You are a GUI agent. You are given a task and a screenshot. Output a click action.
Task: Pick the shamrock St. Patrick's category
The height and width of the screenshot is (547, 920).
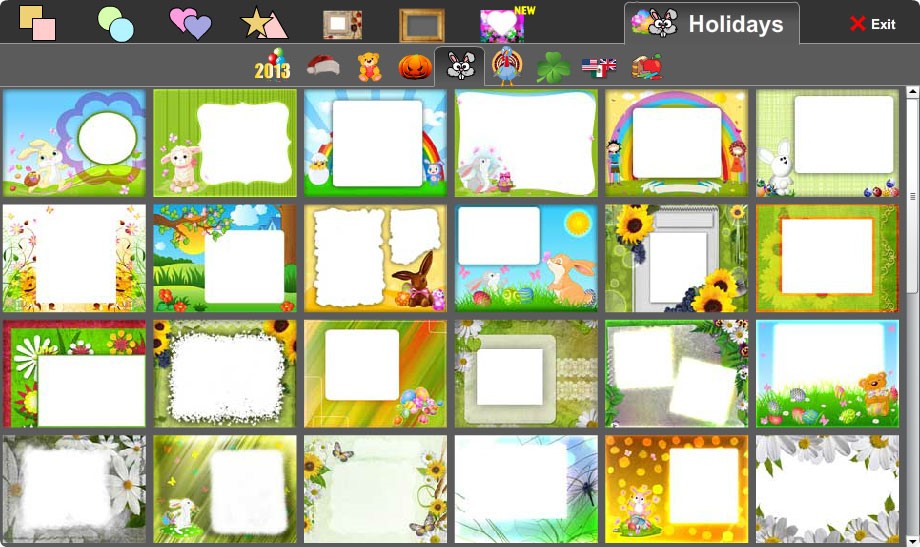(553, 68)
